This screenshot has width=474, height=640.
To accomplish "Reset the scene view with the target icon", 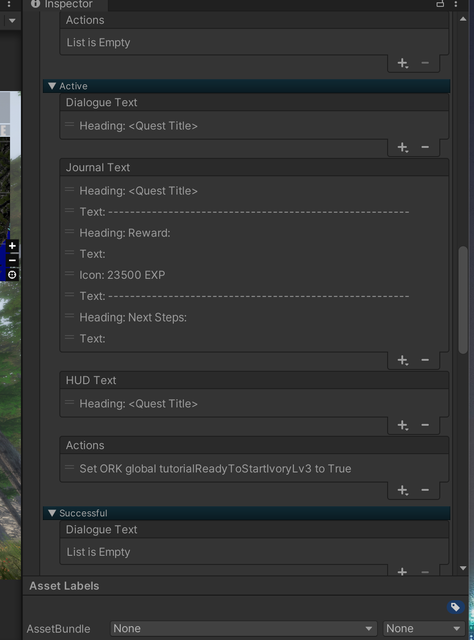I will 12,275.
